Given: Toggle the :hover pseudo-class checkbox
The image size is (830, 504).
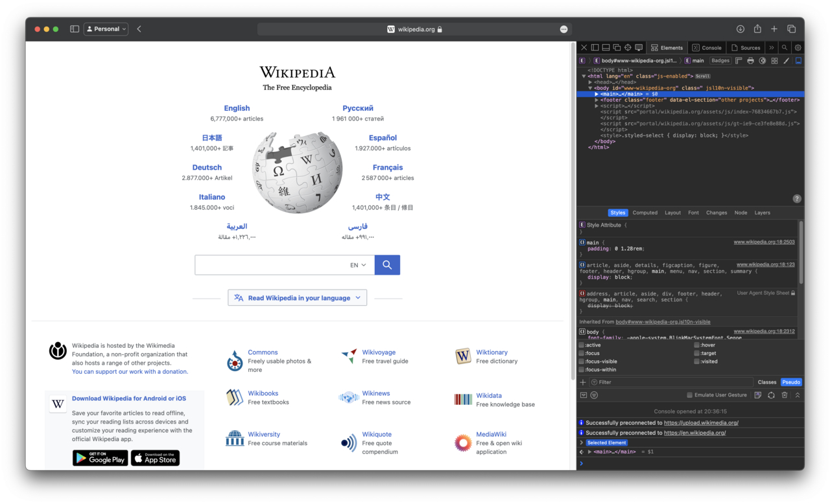Looking at the screenshot, I should point(696,345).
